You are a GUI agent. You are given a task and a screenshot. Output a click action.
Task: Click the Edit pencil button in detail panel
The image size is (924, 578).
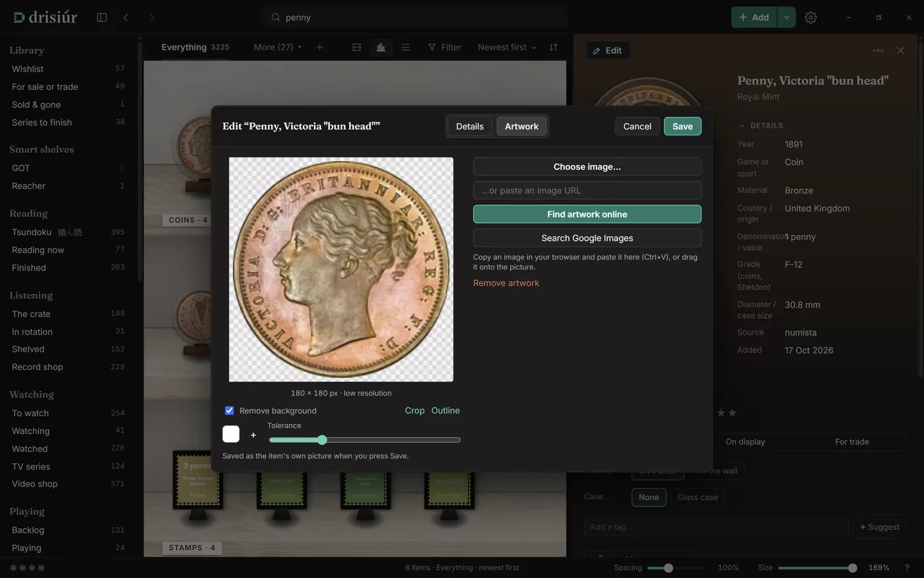tap(607, 50)
